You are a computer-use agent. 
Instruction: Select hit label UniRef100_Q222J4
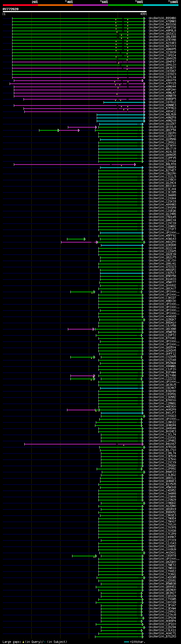pos(162,248)
